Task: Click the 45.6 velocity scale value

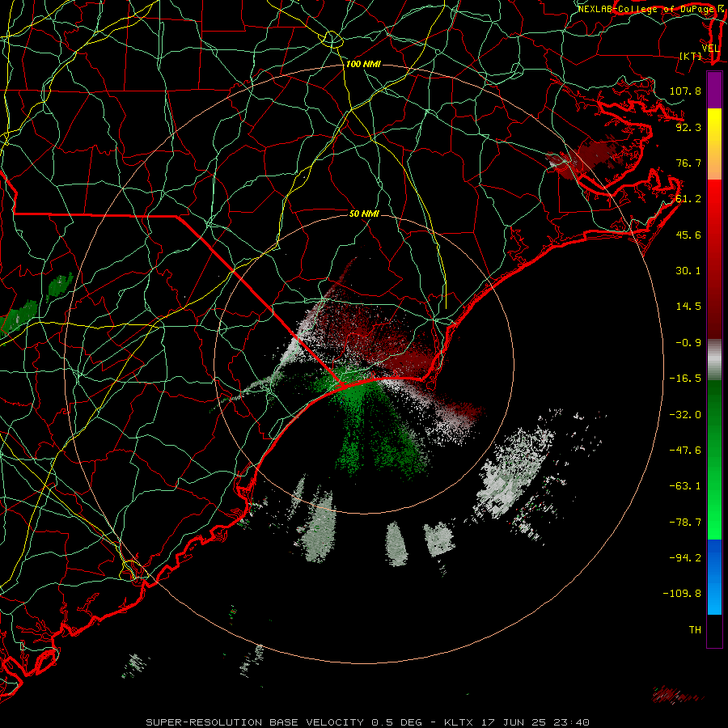Action: [x=688, y=235]
